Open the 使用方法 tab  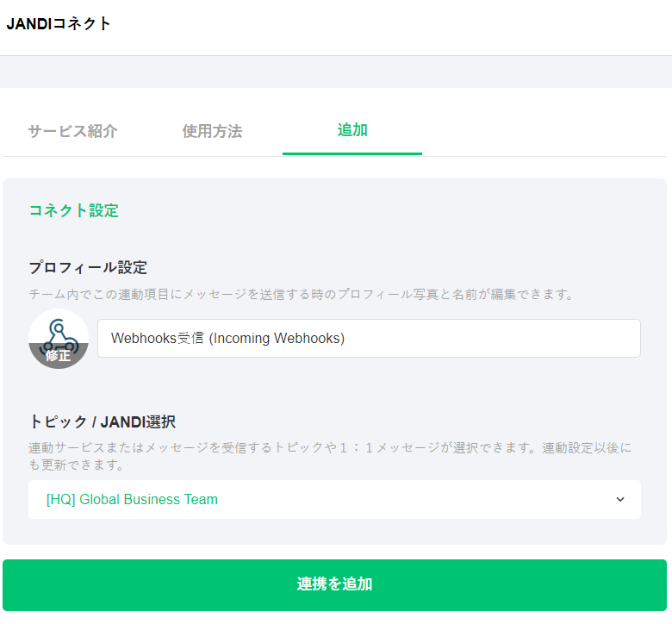(212, 132)
